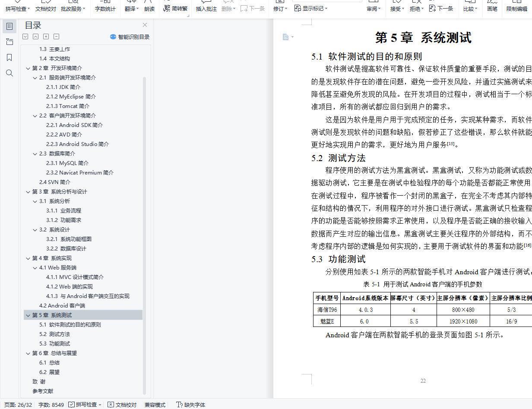Click the 朗读 read aloud button
The width and height of the screenshot is (532, 409).
tap(149, 9)
